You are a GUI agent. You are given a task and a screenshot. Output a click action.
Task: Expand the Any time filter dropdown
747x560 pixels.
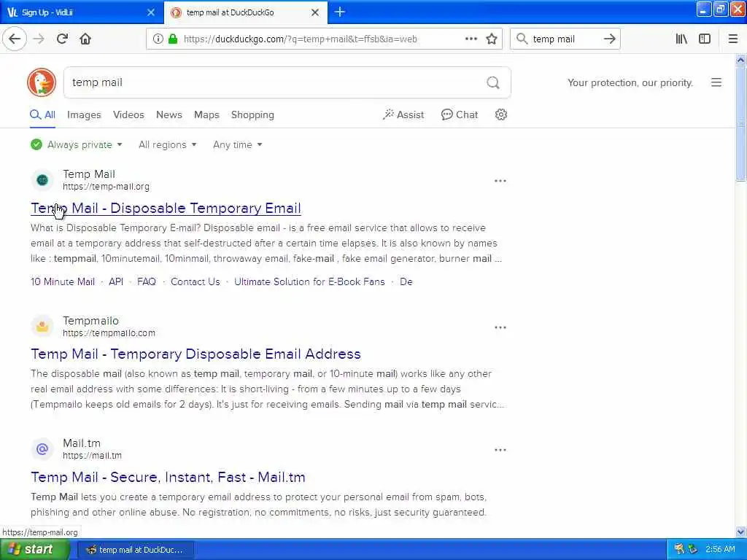click(x=237, y=145)
